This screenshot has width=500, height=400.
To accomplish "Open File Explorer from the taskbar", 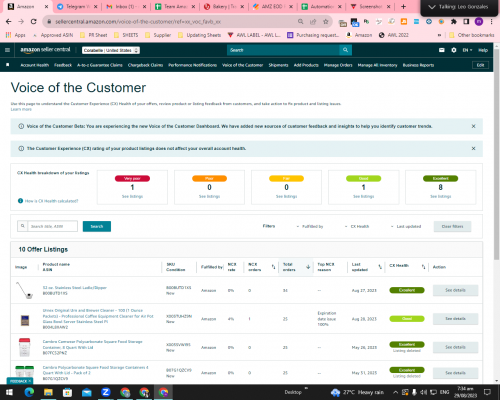I will tap(48, 392).
